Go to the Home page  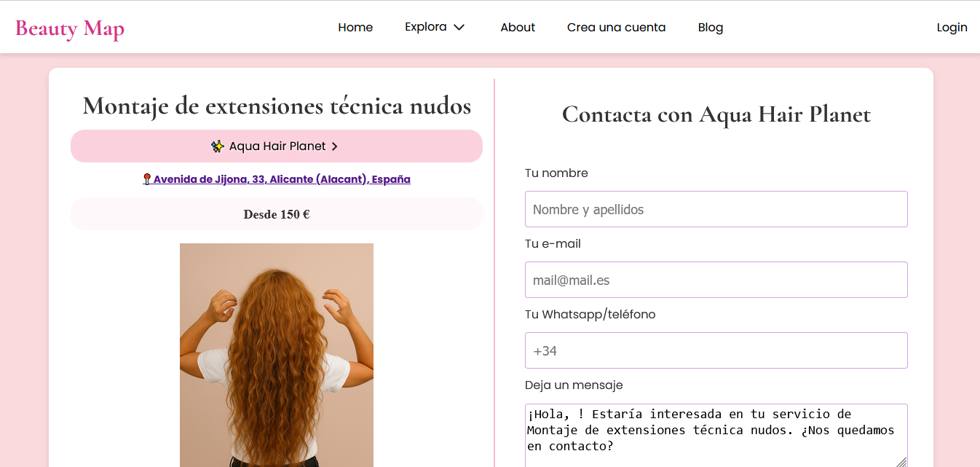click(355, 27)
